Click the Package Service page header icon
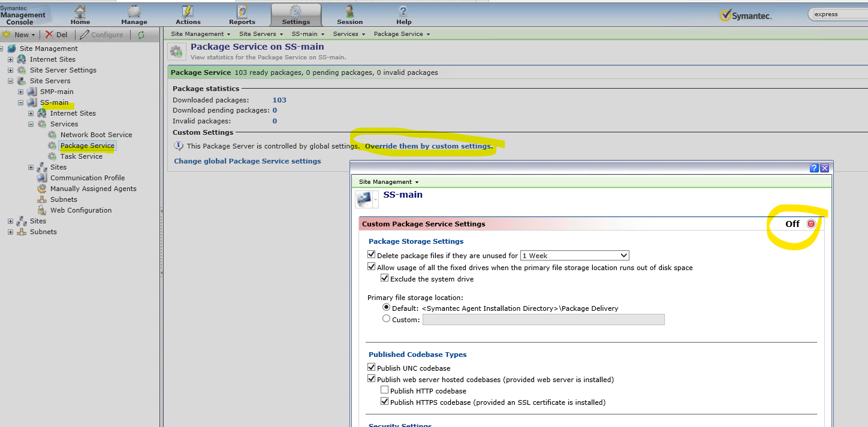The width and height of the screenshot is (868, 427). [176, 52]
